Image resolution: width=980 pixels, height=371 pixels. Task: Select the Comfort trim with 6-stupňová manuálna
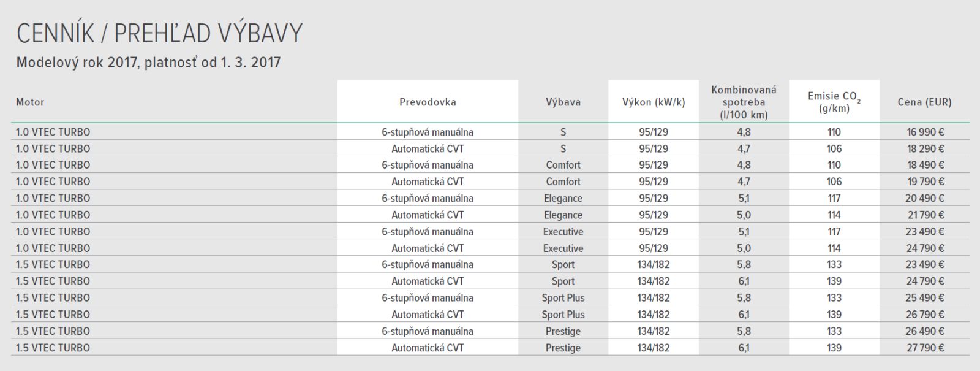click(x=563, y=165)
